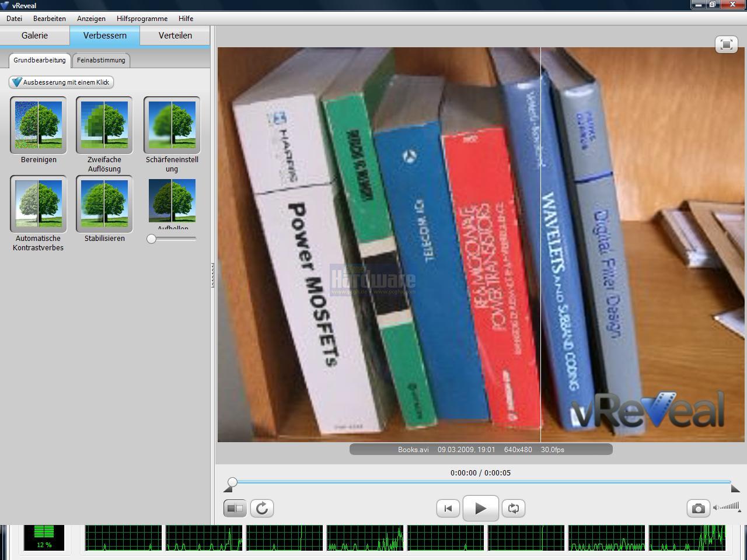Select the Aufhellen brighten effect
Screen dimensions: 747x560
[172, 201]
